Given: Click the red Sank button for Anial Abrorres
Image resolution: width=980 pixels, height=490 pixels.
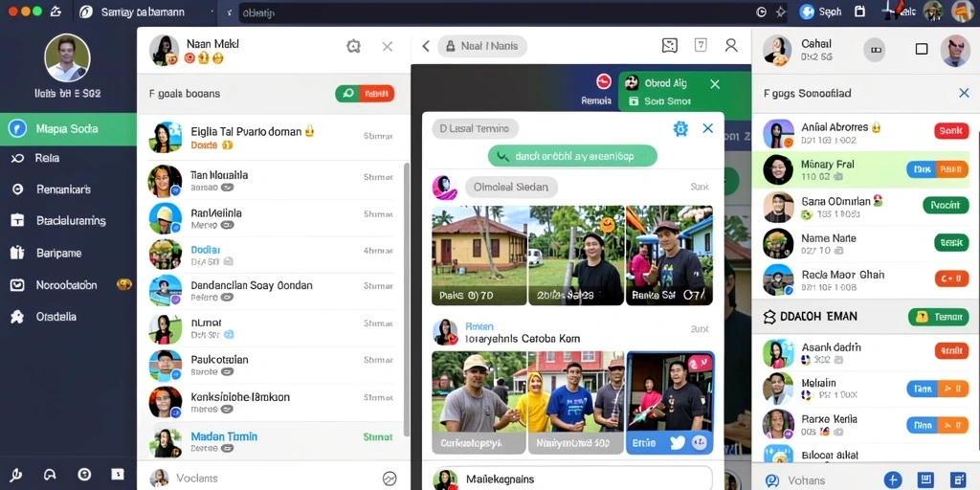Looking at the screenshot, I should coord(951,131).
